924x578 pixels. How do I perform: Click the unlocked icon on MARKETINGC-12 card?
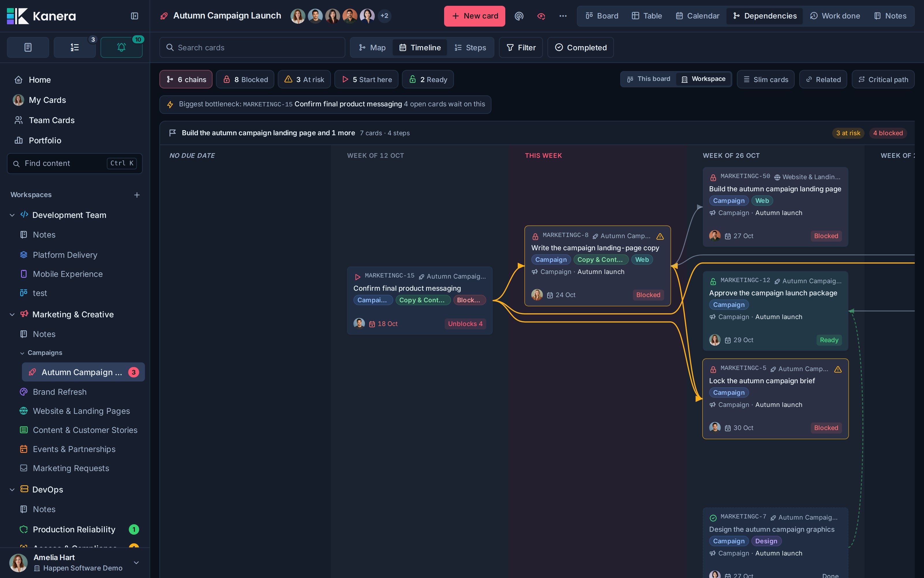click(713, 282)
